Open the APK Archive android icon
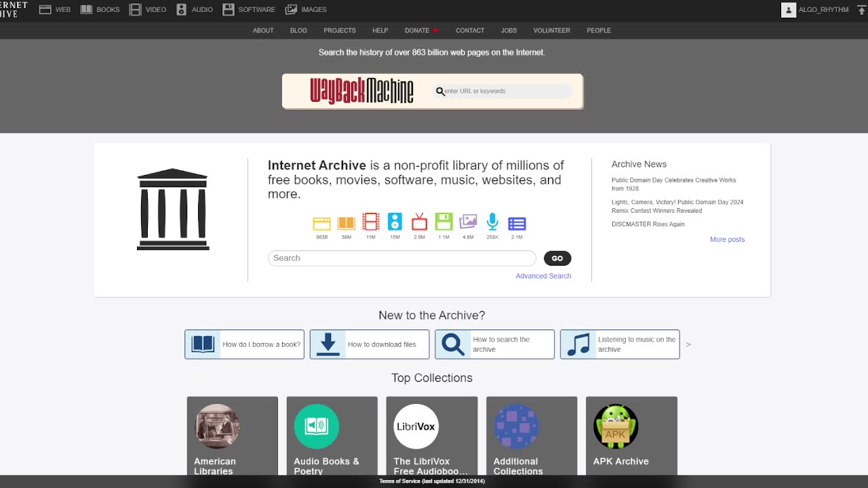 (x=616, y=426)
